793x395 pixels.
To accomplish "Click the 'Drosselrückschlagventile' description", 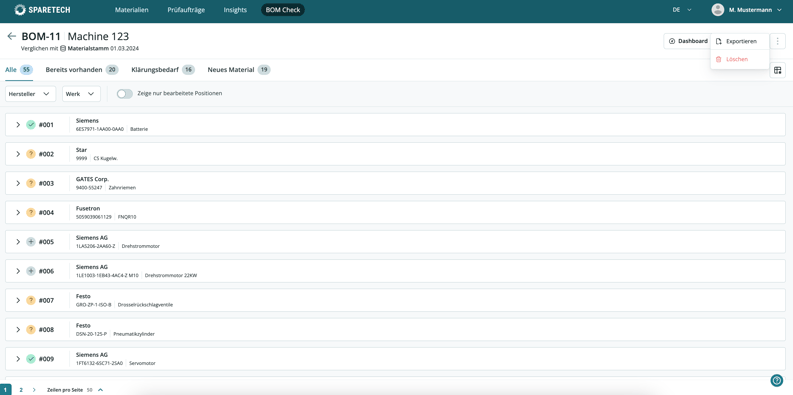I will pyautogui.click(x=145, y=305).
